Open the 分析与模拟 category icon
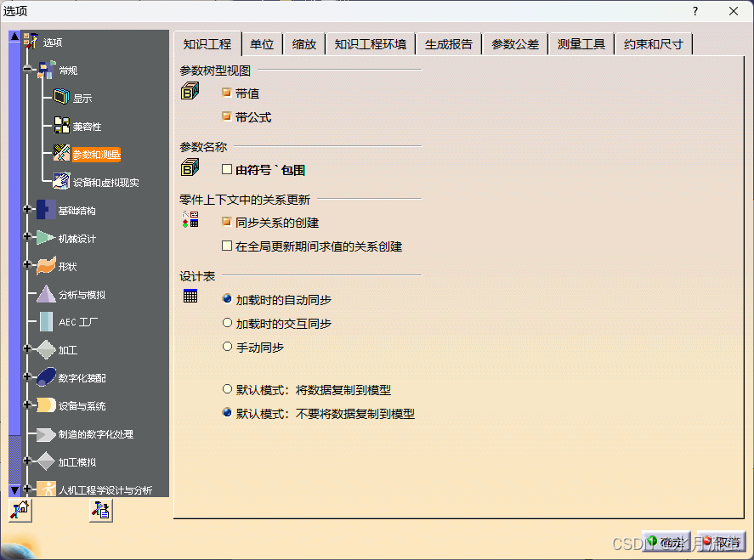Screen dimensions: 754x560 tap(46, 294)
